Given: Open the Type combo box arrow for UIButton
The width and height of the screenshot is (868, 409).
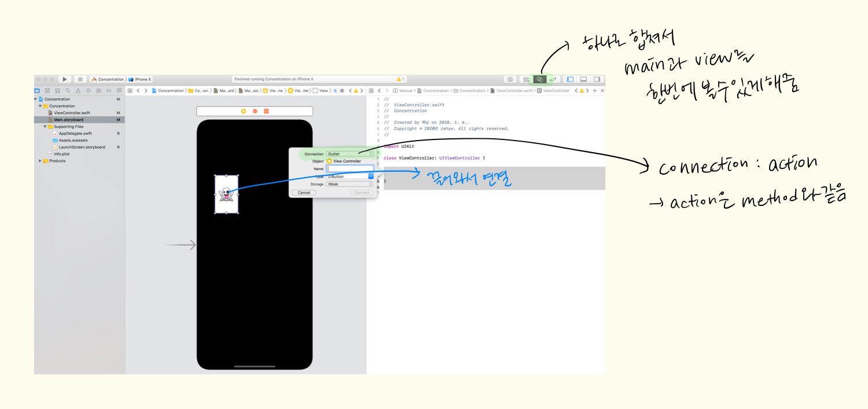Looking at the screenshot, I should pyautogui.click(x=371, y=176).
